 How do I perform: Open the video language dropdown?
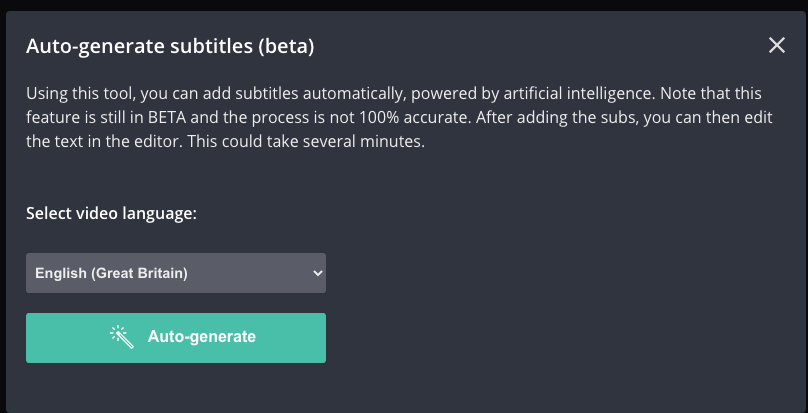(x=176, y=273)
